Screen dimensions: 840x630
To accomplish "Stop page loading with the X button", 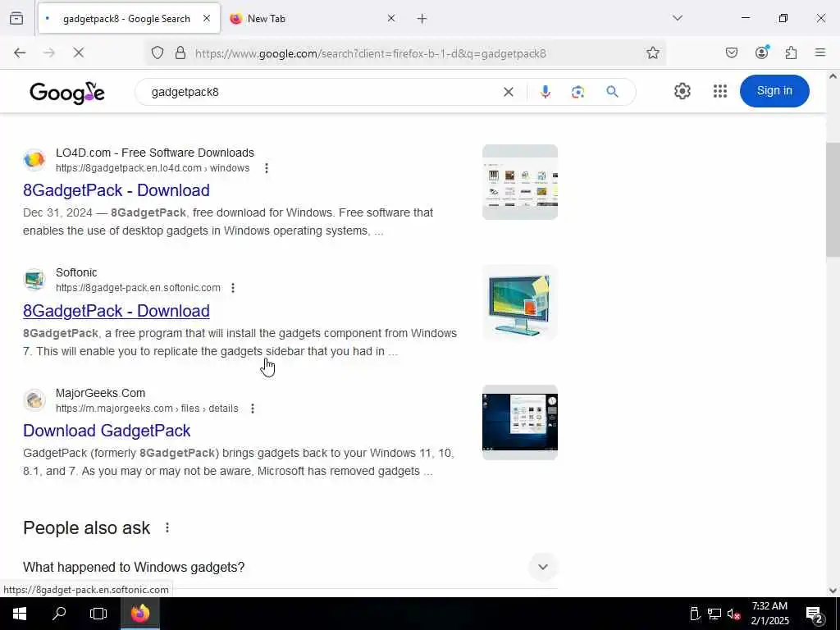I will (x=79, y=52).
